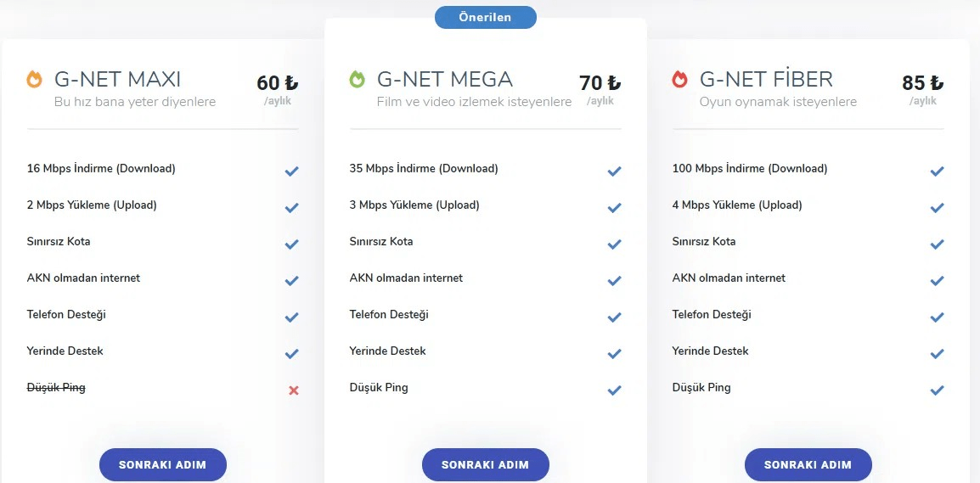This screenshot has width=980, height=483.
Task: Click the strikethrough Düşük Ping text
Action: [56, 388]
